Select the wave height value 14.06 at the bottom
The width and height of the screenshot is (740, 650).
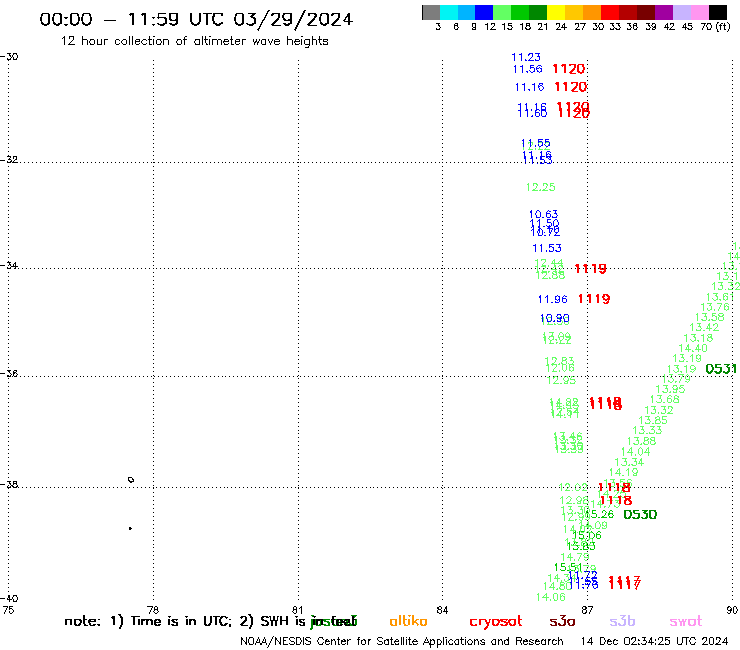pyautogui.click(x=550, y=597)
